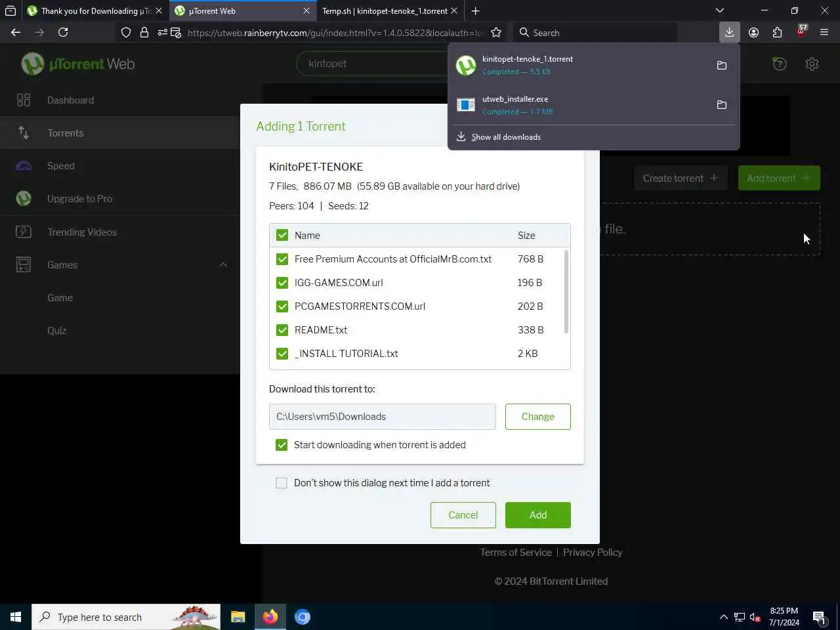Open the Trending Videos icon
This screenshot has height=630, width=840.
(x=24, y=232)
